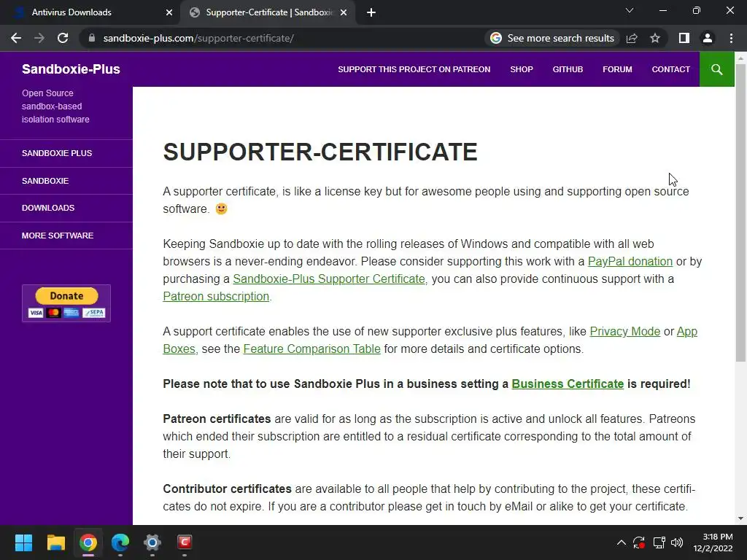Open File Explorer from taskbar
747x560 pixels.
click(x=55, y=542)
